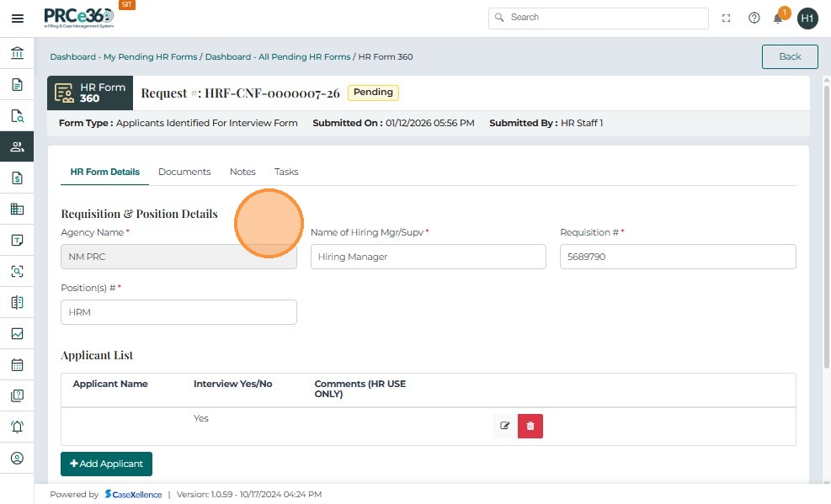Open the Notes tab
831x504 pixels.
click(x=242, y=172)
